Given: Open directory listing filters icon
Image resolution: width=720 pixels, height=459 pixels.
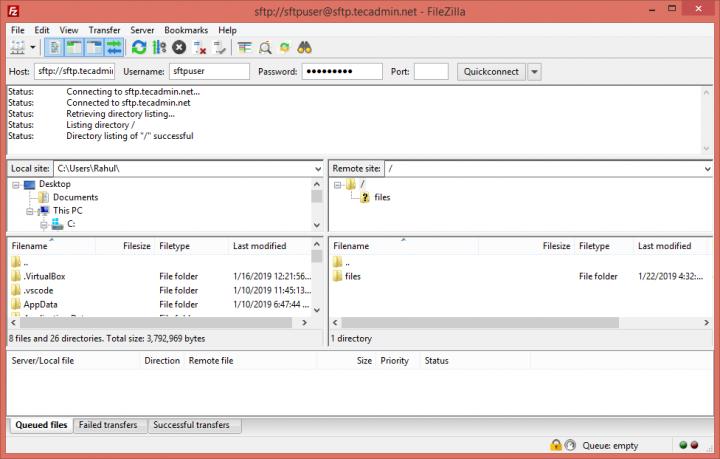Looking at the screenshot, I should click(x=245, y=47).
